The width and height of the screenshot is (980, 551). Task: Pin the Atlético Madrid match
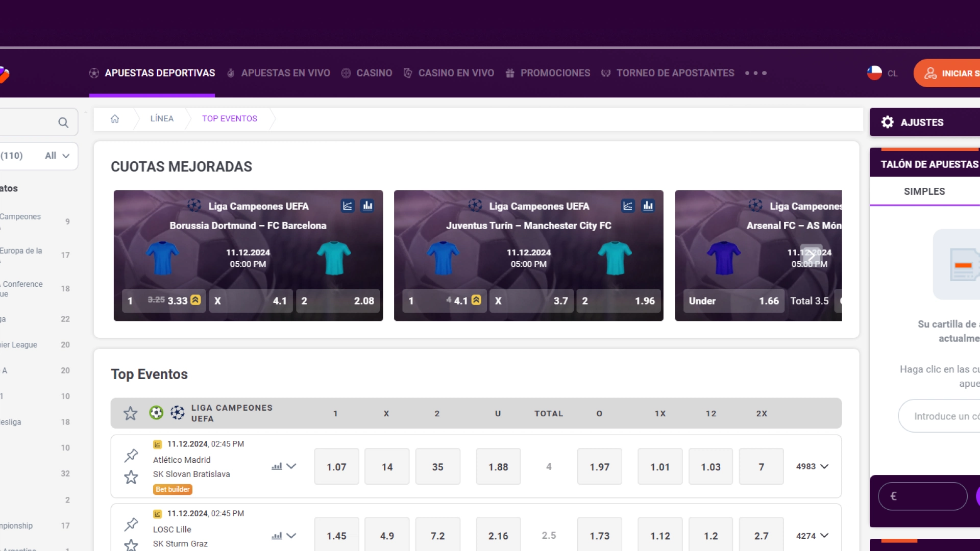[131, 455]
